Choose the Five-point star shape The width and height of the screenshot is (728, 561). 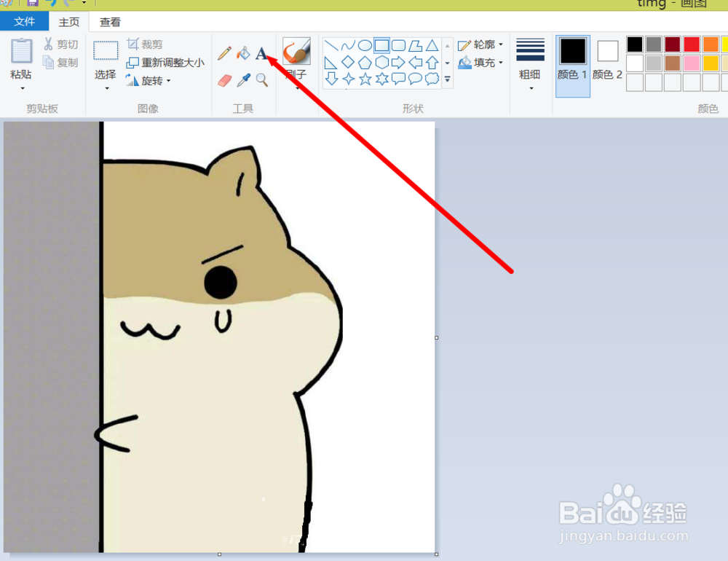tap(365, 79)
